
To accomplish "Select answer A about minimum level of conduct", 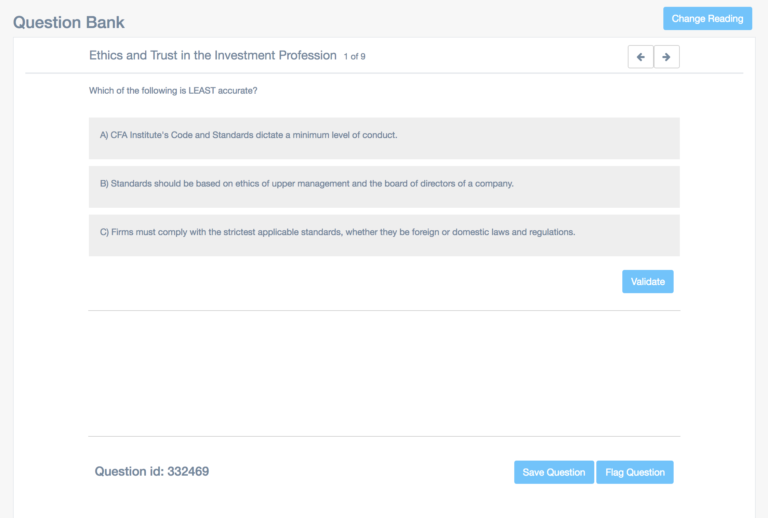I will (x=384, y=138).
